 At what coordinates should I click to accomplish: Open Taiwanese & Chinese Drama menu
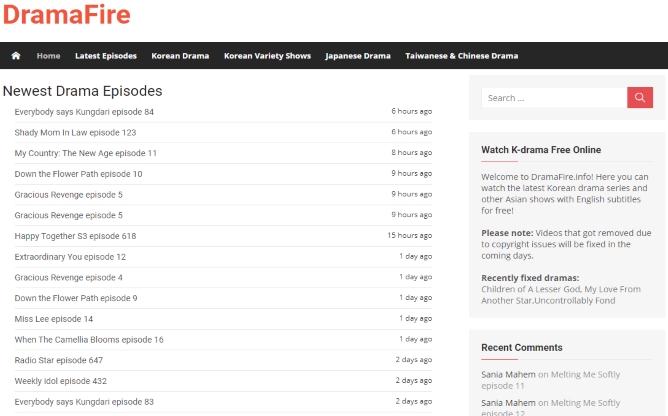(461, 56)
